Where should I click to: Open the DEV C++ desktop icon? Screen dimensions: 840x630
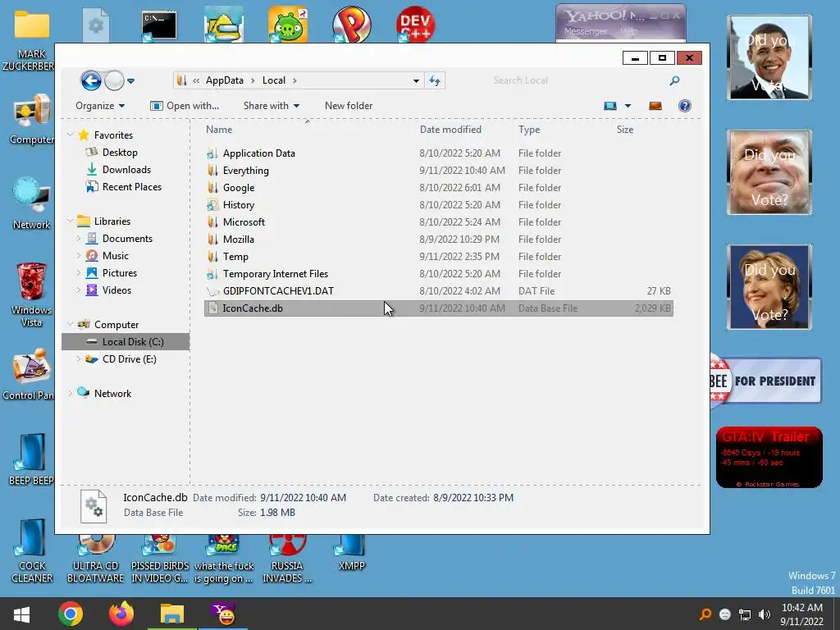pos(415,25)
